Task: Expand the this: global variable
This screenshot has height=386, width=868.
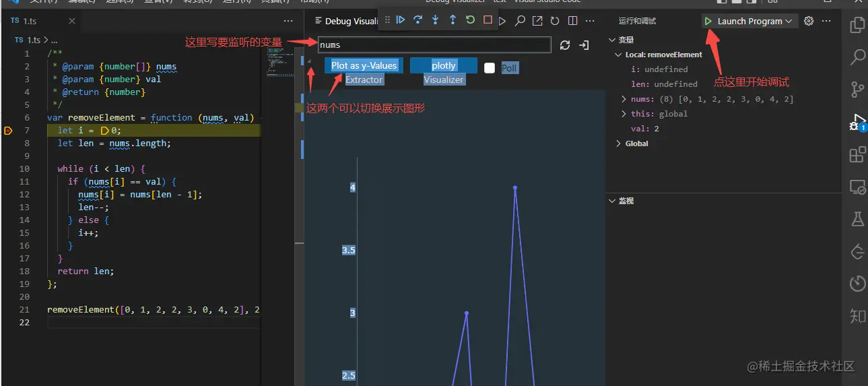Action: 624,115
